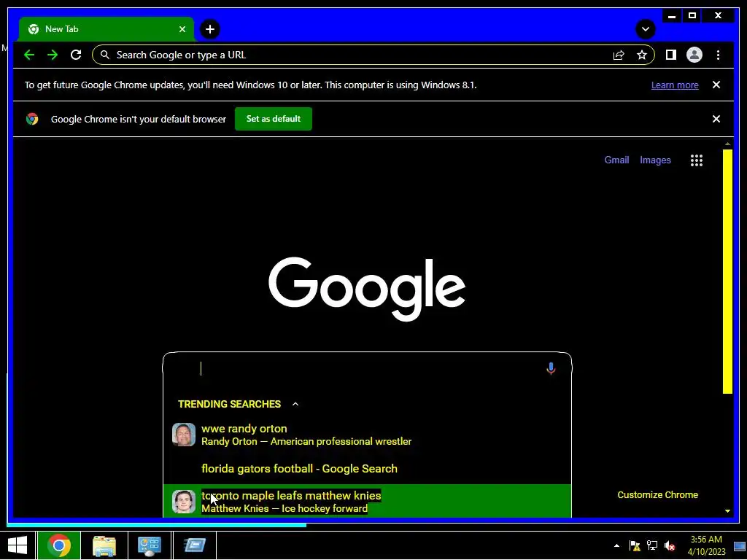
Task: Open the Google apps grid
Action: pyautogui.click(x=697, y=160)
